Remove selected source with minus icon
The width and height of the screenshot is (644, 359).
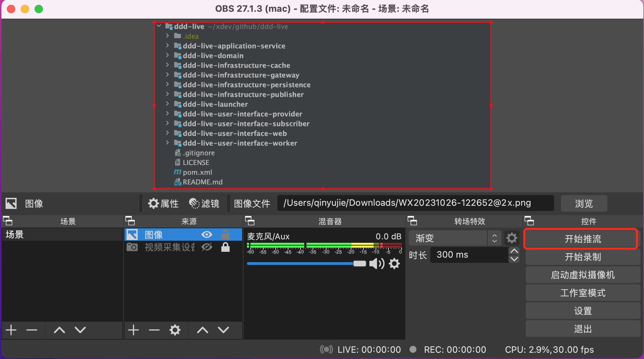(154, 330)
